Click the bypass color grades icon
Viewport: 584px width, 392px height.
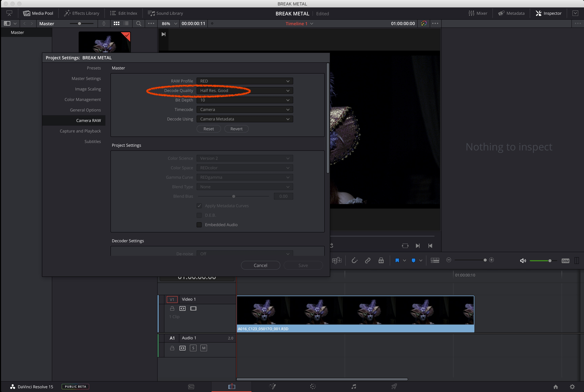(x=424, y=24)
